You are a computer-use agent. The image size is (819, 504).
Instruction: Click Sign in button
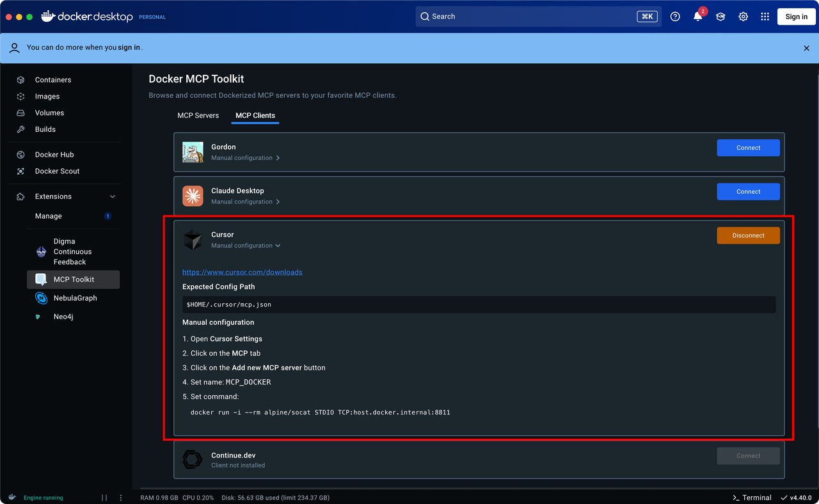pyautogui.click(x=796, y=17)
